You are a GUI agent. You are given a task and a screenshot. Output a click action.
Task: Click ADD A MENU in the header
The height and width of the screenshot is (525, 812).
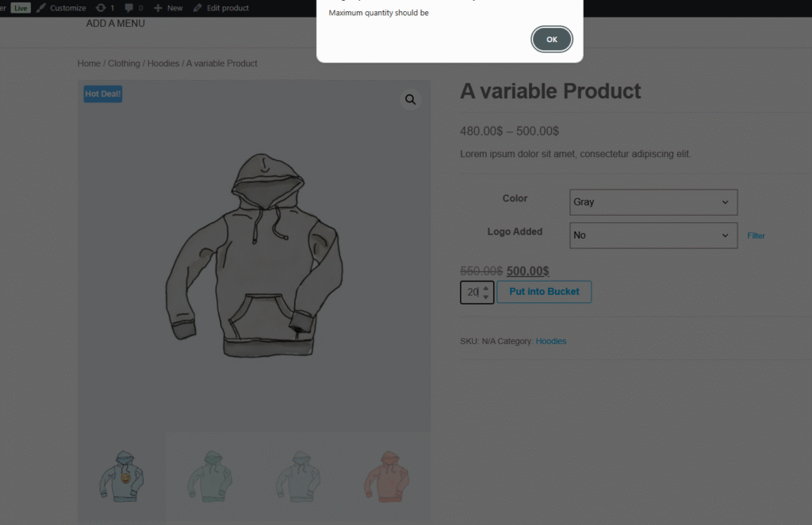point(116,24)
